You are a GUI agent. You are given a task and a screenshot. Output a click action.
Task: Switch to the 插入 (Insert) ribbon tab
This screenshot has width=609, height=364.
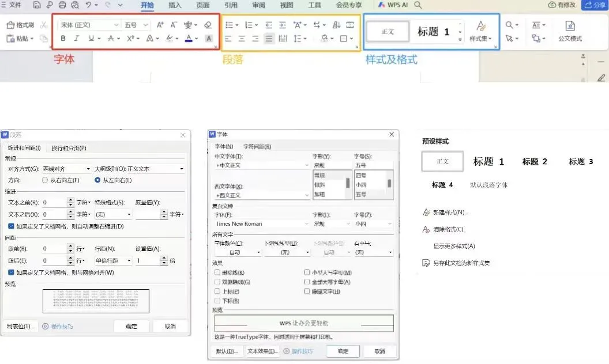tap(175, 5)
